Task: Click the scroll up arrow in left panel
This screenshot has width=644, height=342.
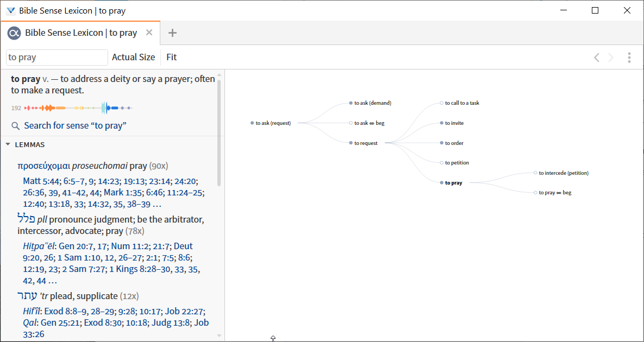Action: 219,74
